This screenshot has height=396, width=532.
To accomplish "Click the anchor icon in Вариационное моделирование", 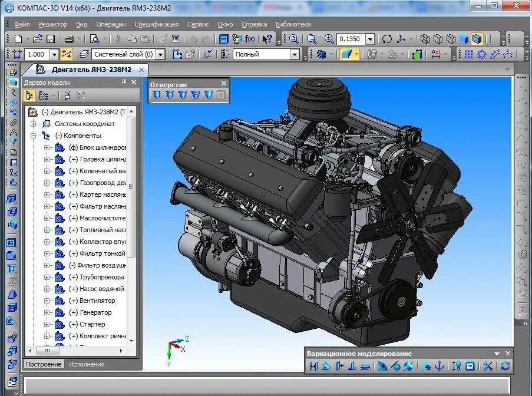I will click(440, 366).
